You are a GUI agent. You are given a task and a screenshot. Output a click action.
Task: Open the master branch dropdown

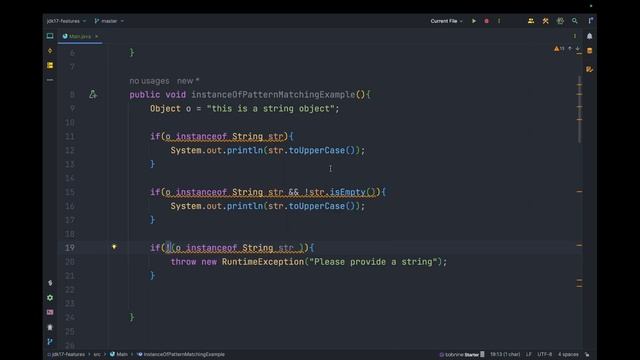point(109,21)
